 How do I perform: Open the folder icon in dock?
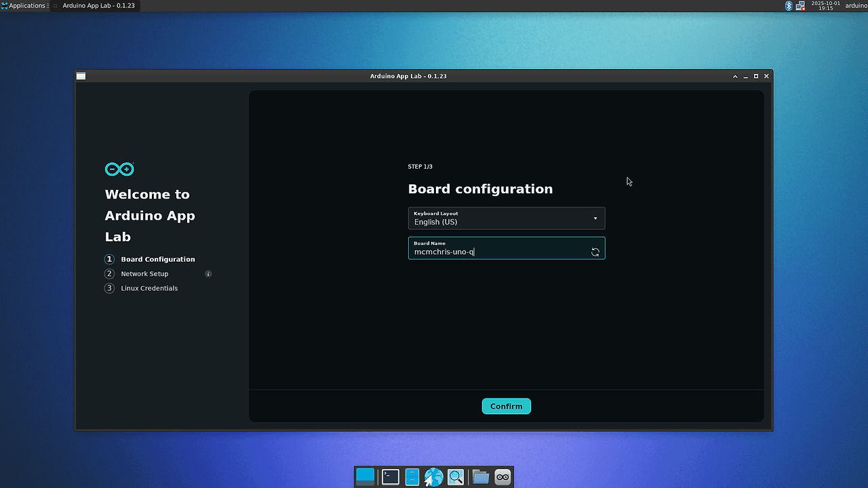point(481,476)
